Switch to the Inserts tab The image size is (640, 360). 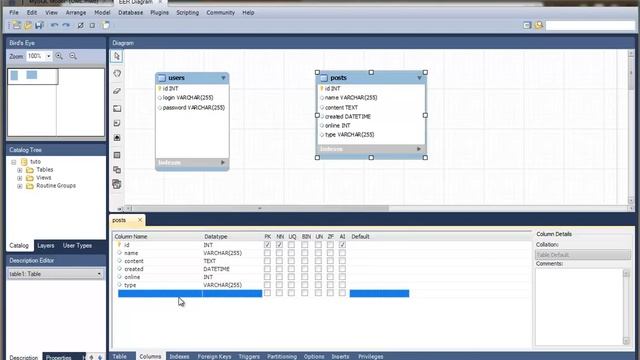coord(340,356)
